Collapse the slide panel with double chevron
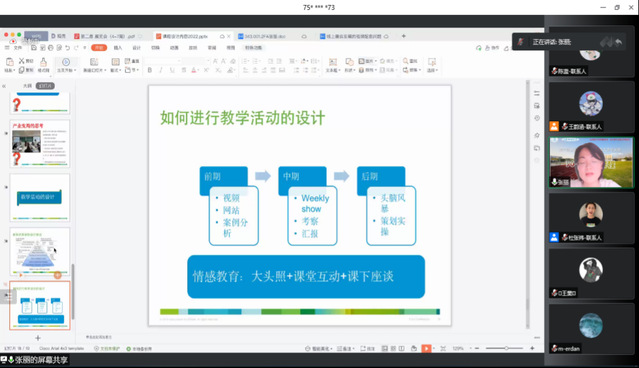Screen dimensions: 639x368 tap(4, 86)
